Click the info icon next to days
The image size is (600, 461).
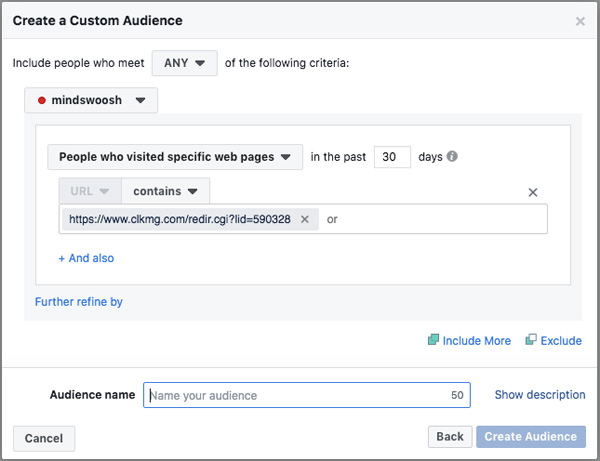452,156
